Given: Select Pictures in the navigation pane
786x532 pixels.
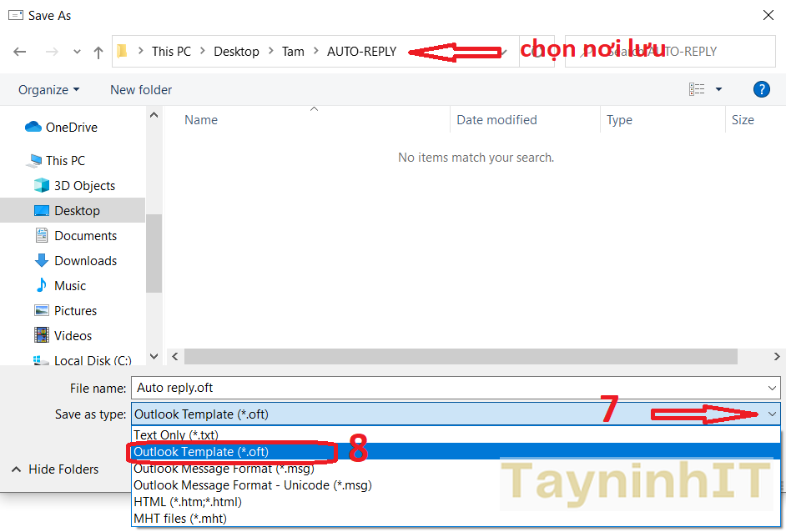Looking at the screenshot, I should [x=75, y=311].
